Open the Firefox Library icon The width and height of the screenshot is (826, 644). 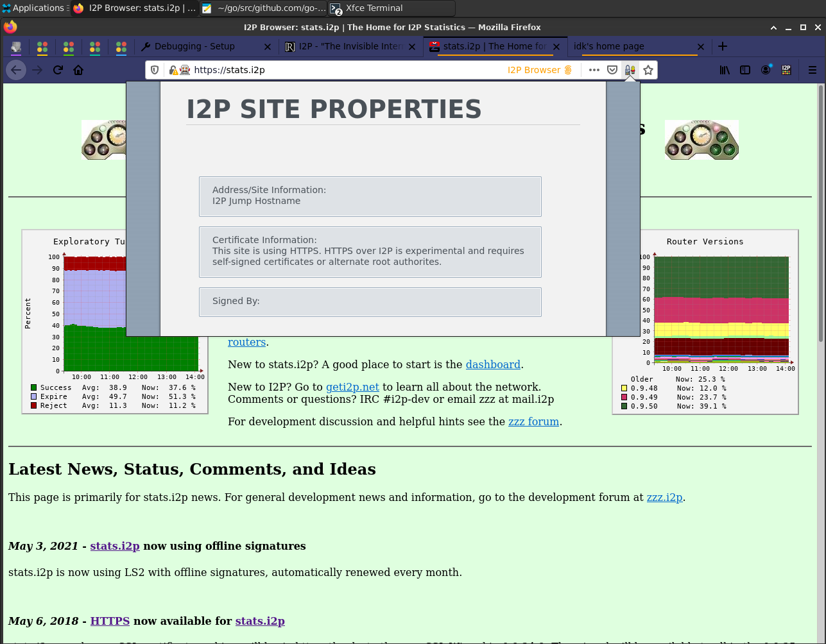(x=724, y=69)
